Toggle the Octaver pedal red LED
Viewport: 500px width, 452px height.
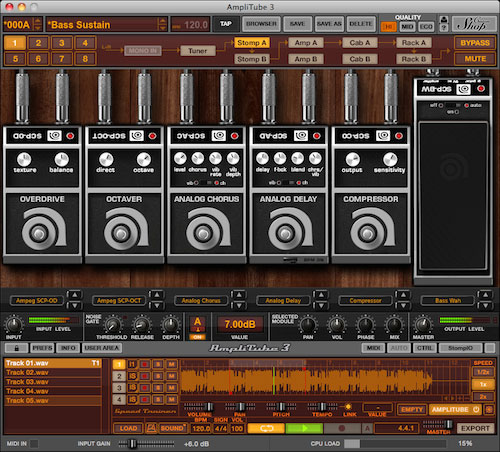(x=152, y=136)
